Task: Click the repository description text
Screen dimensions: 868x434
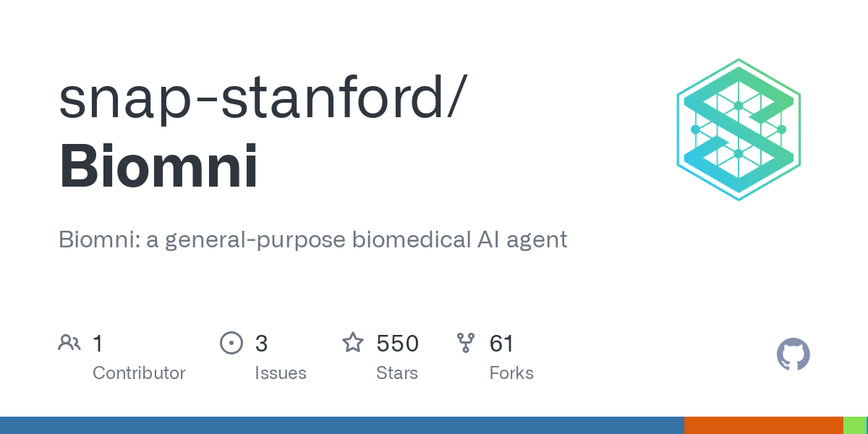Action: click(313, 239)
